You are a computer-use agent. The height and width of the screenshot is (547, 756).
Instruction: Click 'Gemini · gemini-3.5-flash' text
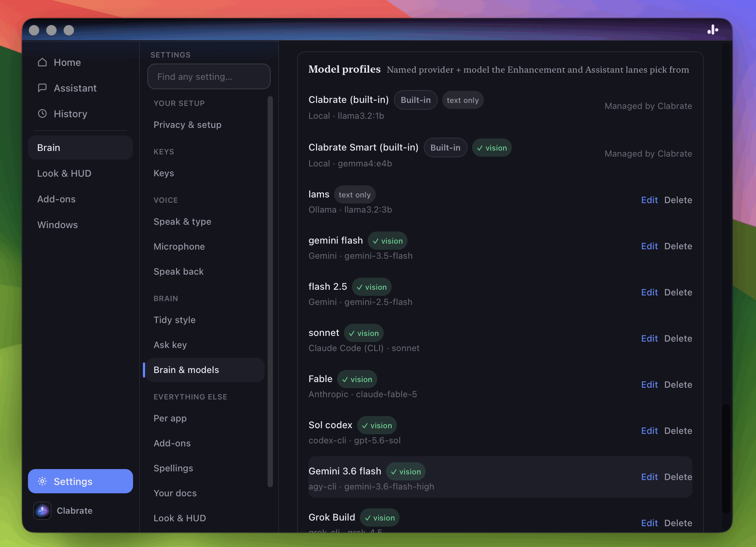tap(361, 256)
